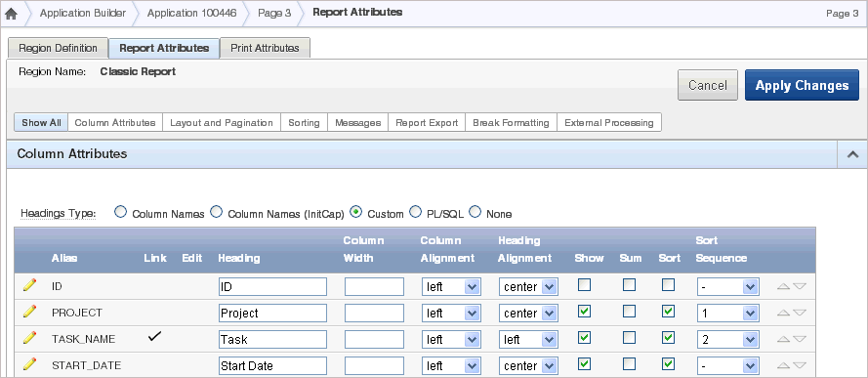The image size is (868, 378).
Task: Open START_DATE heading alignment dropdown
Action: click(528, 366)
